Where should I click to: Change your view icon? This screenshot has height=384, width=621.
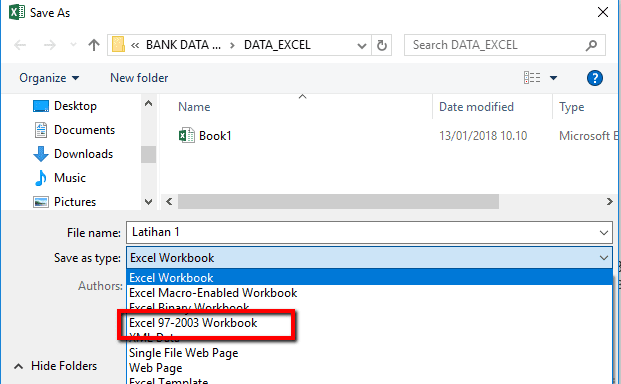532,78
